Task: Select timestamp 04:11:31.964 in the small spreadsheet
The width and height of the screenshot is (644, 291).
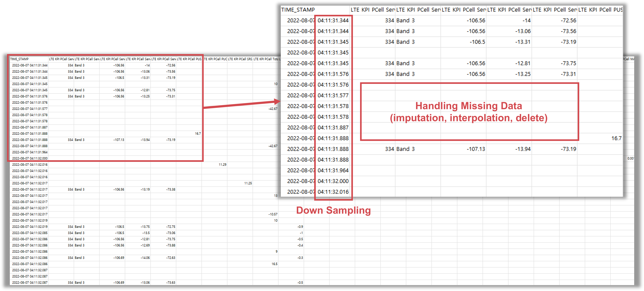Action: 39,152
